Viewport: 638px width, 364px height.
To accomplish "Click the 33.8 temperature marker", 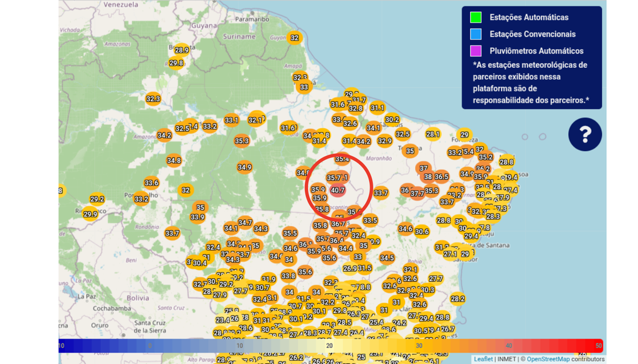I will coord(288,276).
